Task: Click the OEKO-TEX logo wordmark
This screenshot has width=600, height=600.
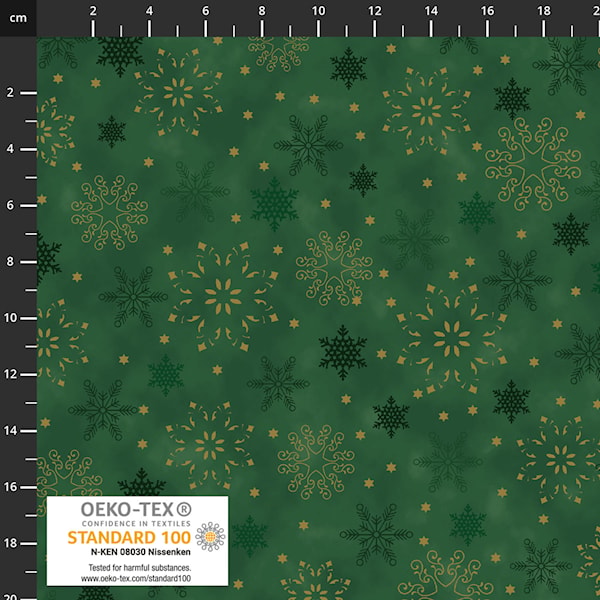Action: 136,509
